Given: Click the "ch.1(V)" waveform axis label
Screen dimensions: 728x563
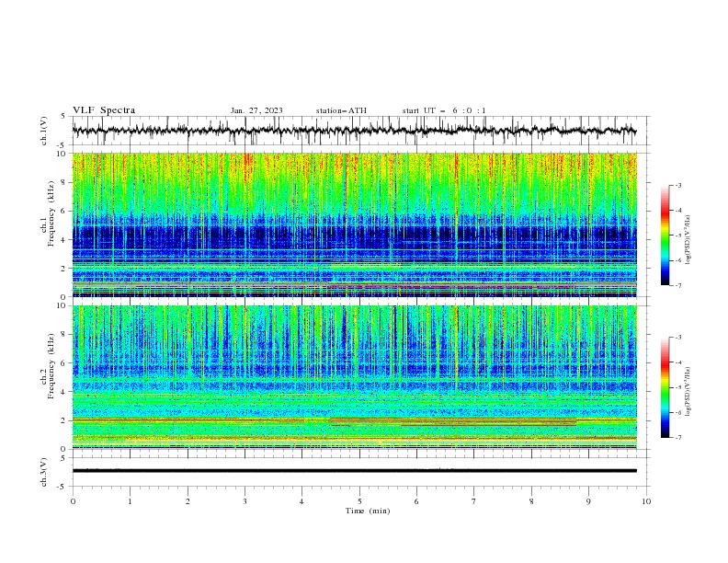Looking at the screenshot, I should pos(44,131).
